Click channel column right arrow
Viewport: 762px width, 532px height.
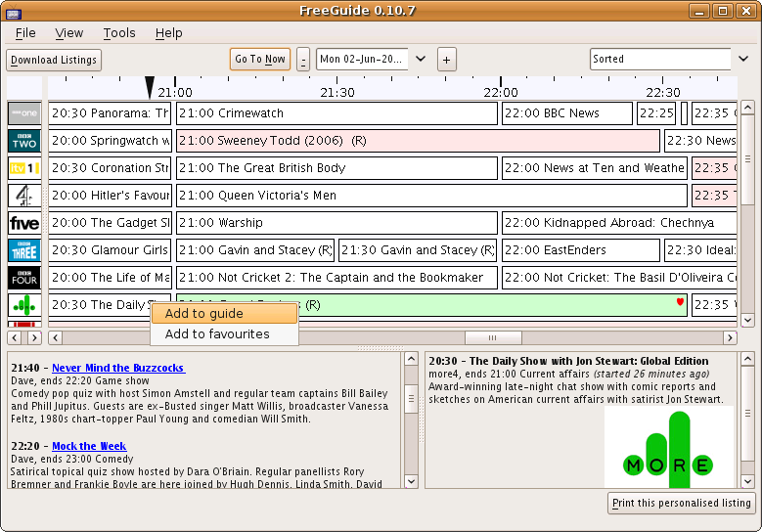[x=34, y=337]
